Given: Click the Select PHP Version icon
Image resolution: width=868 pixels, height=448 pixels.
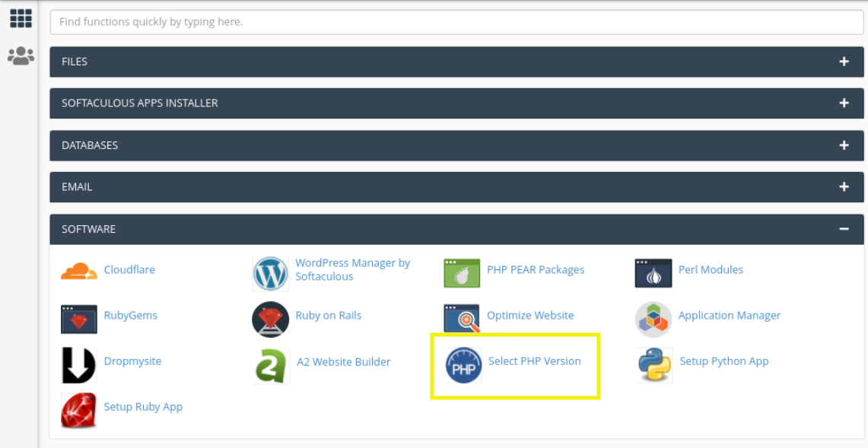Looking at the screenshot, I should (463, 365).
